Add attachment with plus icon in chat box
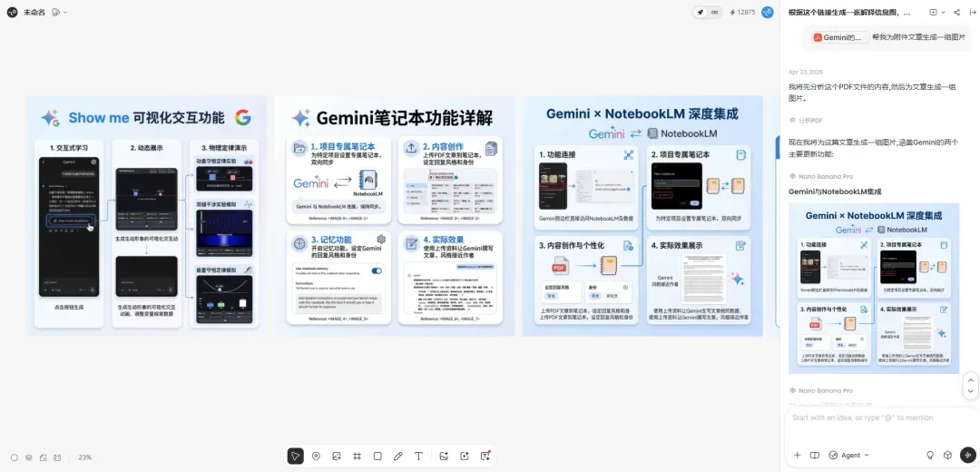 797,455
